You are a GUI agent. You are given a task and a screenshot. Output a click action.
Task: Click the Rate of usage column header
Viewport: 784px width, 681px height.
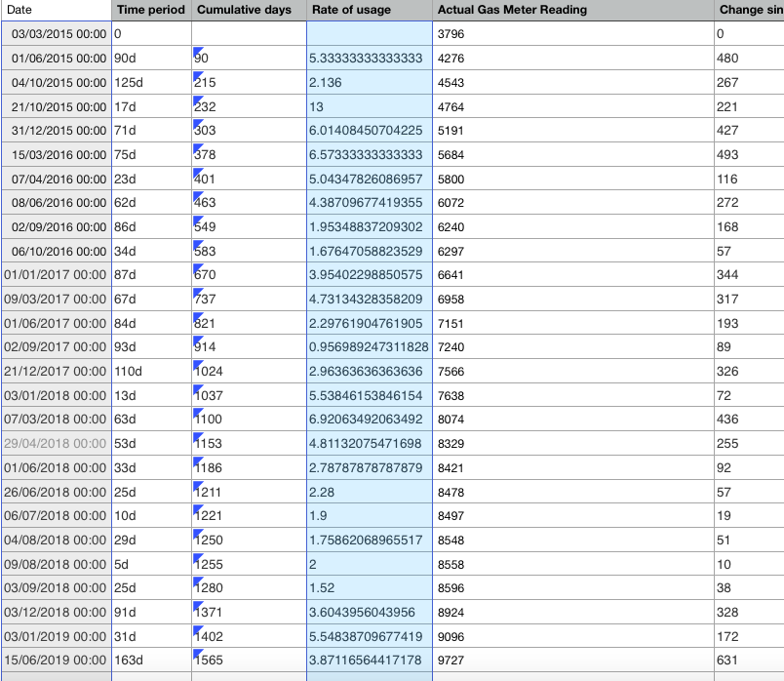coord(370,10)
